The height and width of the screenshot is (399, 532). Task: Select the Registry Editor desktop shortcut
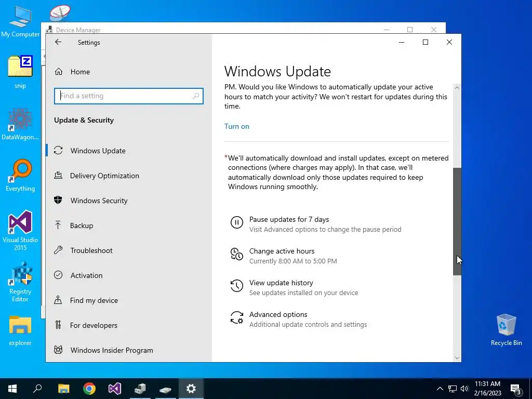point(20,282)
